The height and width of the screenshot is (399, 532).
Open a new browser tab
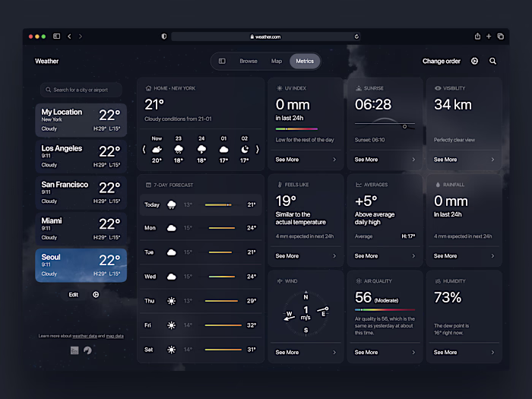click(489, 36)
